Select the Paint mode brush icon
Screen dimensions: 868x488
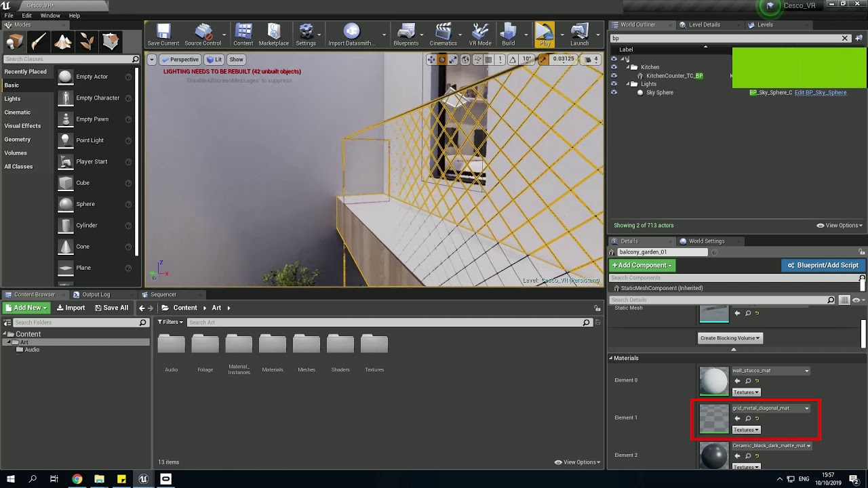point(39,42)
